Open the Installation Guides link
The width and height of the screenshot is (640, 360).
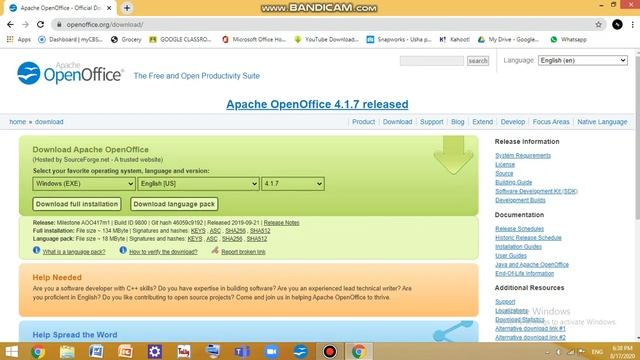click(x=518, y=247)
